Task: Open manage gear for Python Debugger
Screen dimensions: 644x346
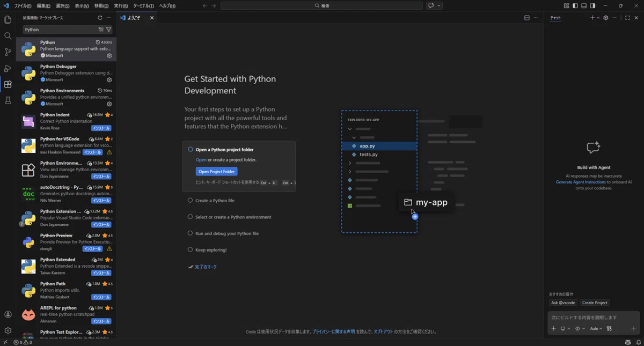Action: point(109,80)
